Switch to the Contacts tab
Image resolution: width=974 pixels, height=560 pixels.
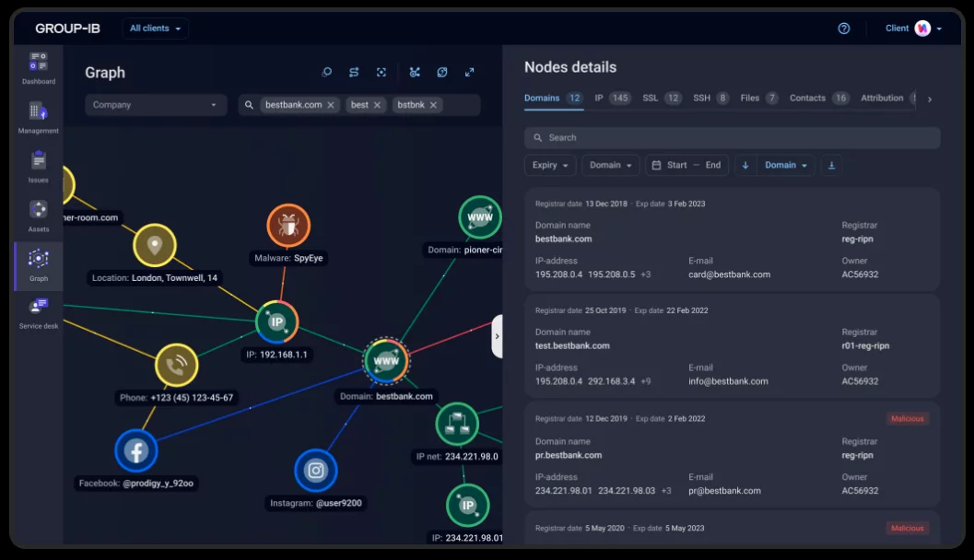click(820, 99)
